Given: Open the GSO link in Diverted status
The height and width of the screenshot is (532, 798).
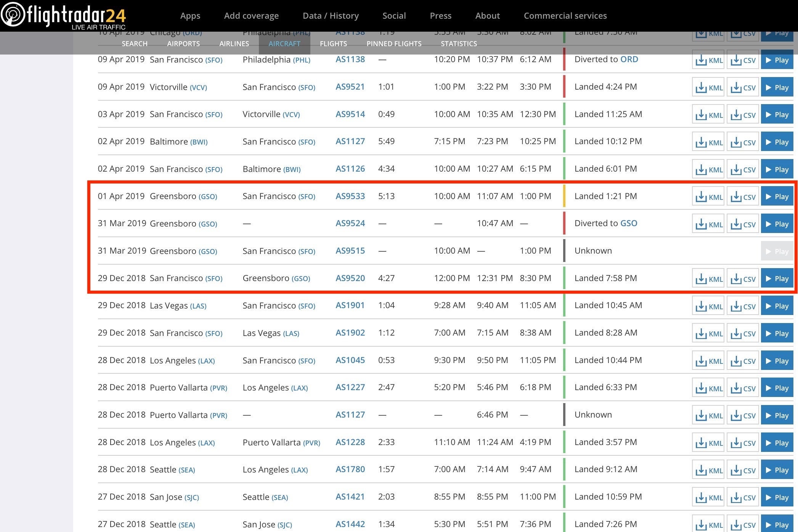Looking at the screenshot, I should coord(629,223).
